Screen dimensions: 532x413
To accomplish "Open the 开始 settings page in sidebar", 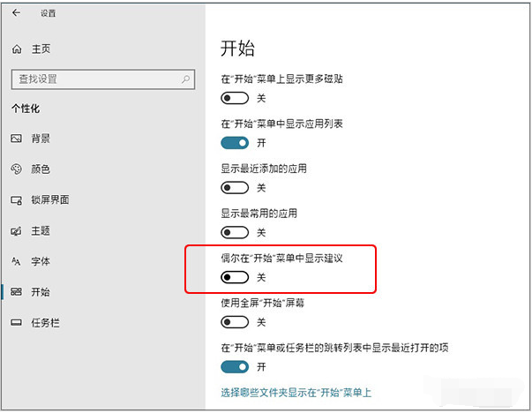I will [41, 292].
